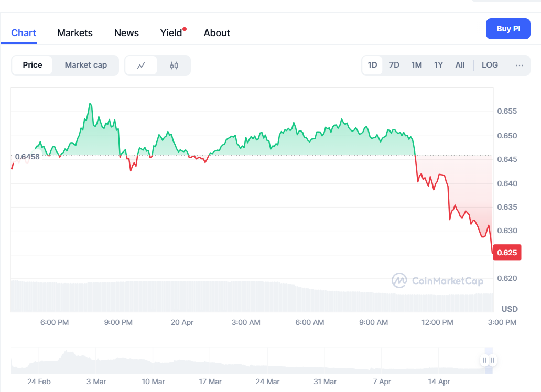Grab the left range slider handle

tap(484, 360)
